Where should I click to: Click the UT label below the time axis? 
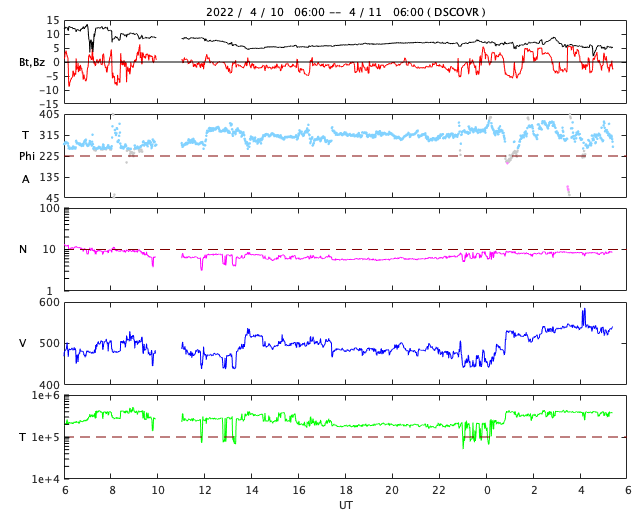click(x=345, y=505)
